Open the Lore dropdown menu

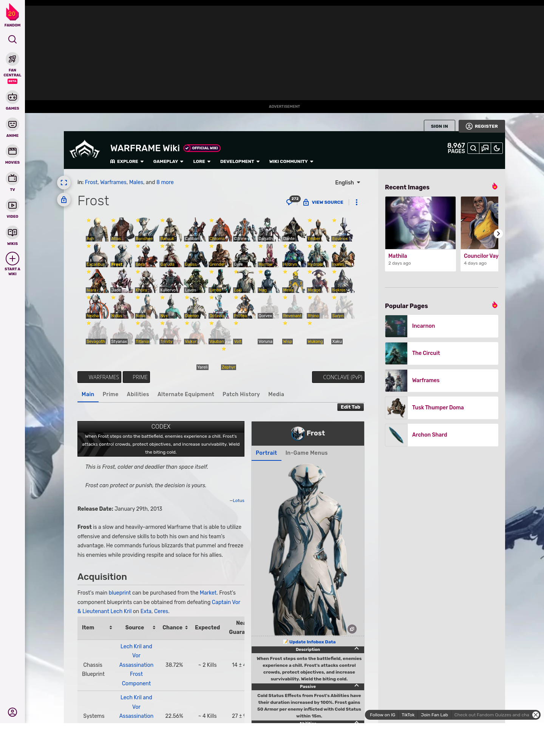[202, 161]
